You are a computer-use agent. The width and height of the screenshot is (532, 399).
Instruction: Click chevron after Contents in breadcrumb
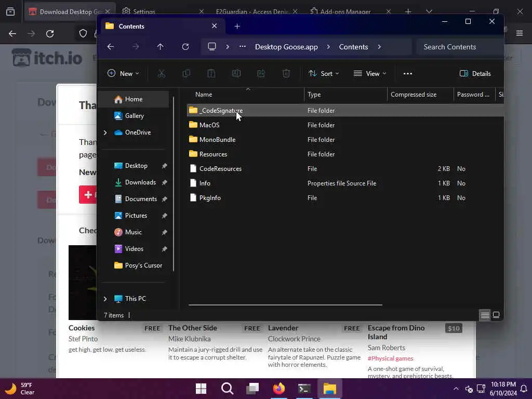click(x=379, y=47)
